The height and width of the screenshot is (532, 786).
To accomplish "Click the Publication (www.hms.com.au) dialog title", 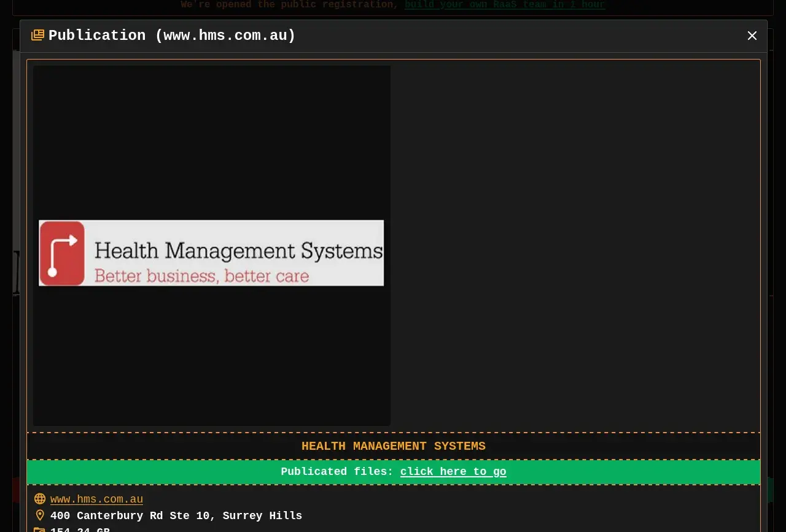I will click(172, 36).
